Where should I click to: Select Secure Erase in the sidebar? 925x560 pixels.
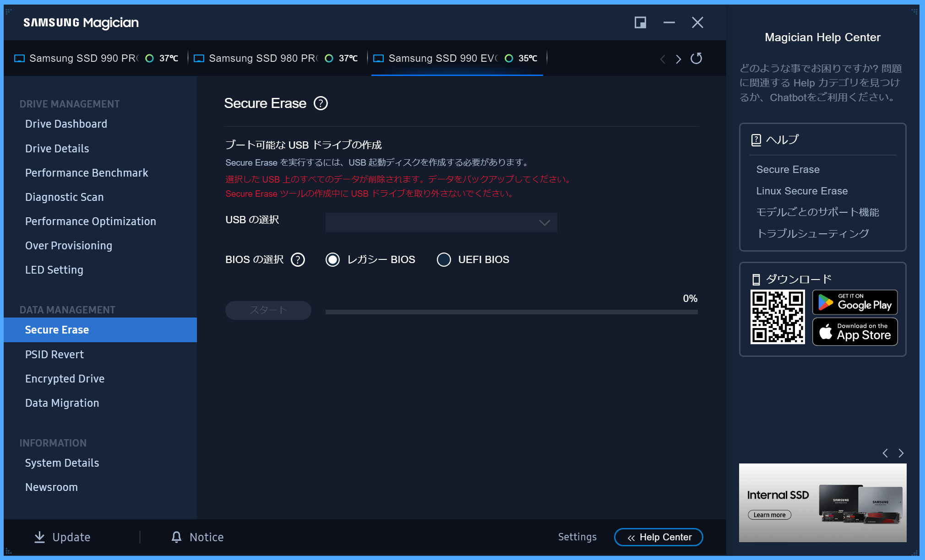tap(100, 330)
